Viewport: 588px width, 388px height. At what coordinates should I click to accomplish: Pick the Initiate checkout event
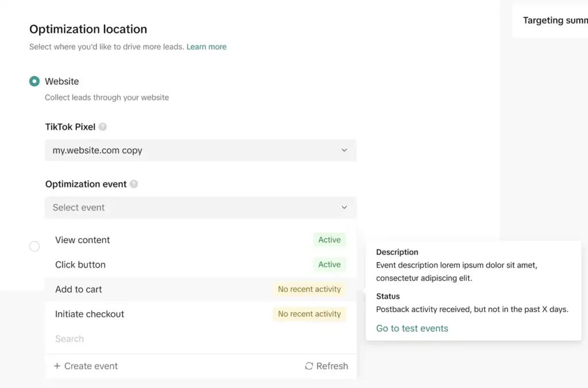pos(90,314)
